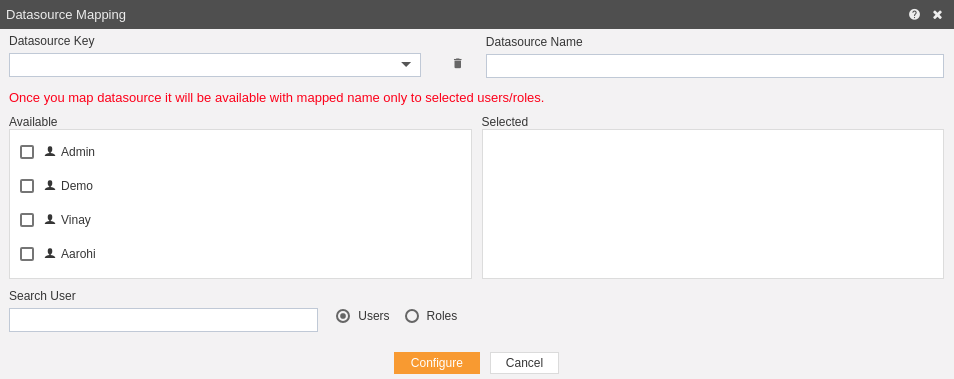This screenshot has height=379, width=954.
Task: Click inside the Selected list box
Action: [x=713, y=204]
